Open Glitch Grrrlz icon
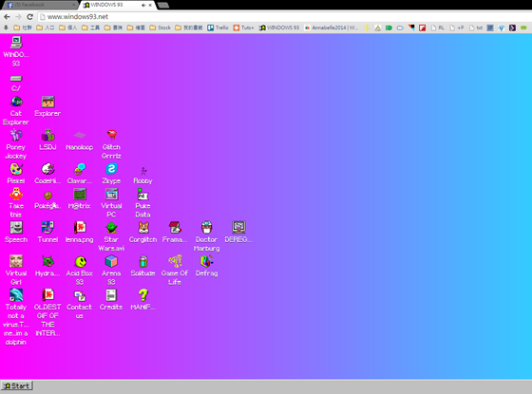Screen dimensions: 532x394 (111, 136)
